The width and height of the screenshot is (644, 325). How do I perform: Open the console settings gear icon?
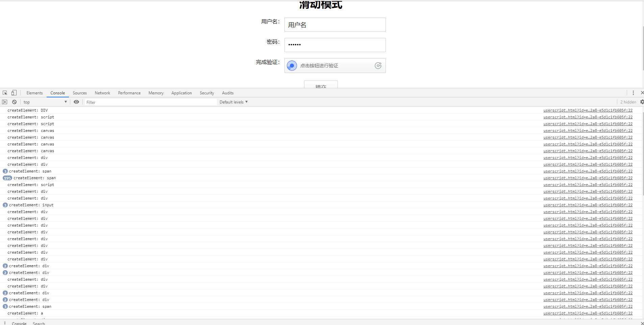pos(642,102)
